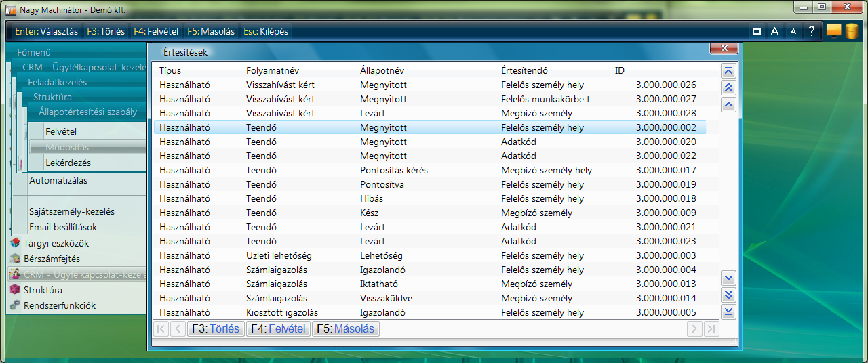Open Bérszámfejtés menu entry
This screenshot has width=868, height=363.
pos(52,259)
